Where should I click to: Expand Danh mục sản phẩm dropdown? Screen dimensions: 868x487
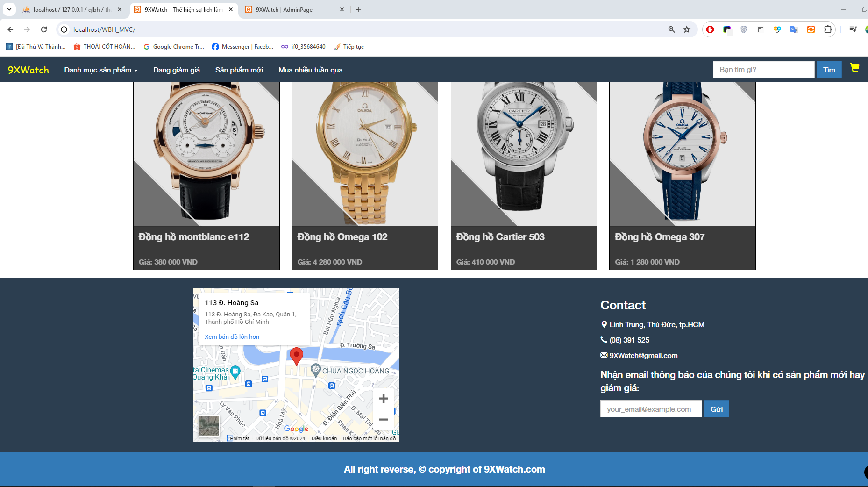101,70
